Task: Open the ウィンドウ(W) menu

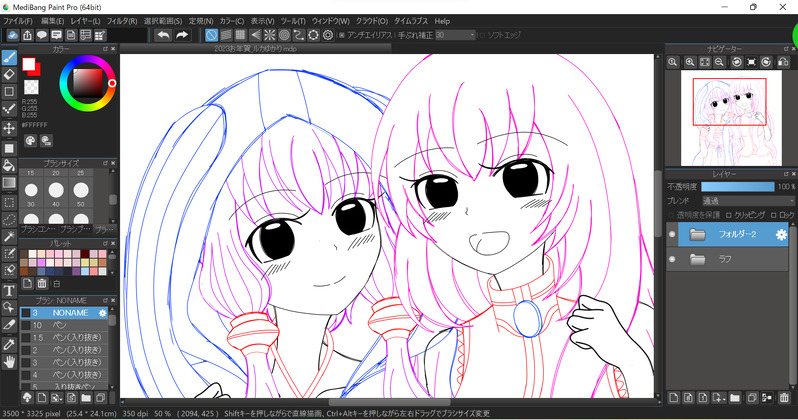Action: click(x=330, y=21)
